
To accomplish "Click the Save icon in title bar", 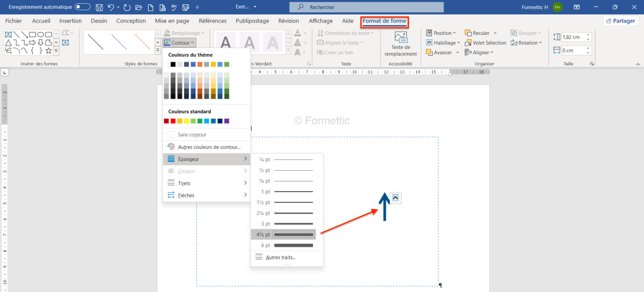I will point(99,7).
